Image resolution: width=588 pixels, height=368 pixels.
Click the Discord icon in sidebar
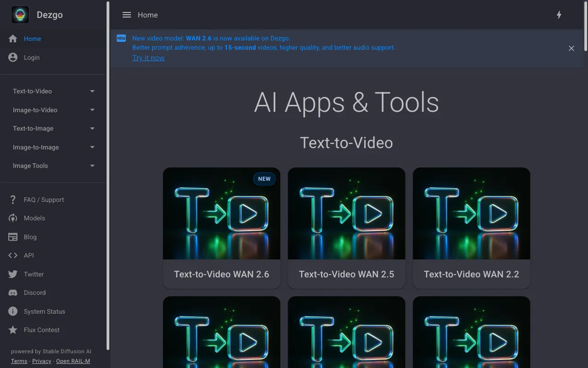click(x=13, y=293)
